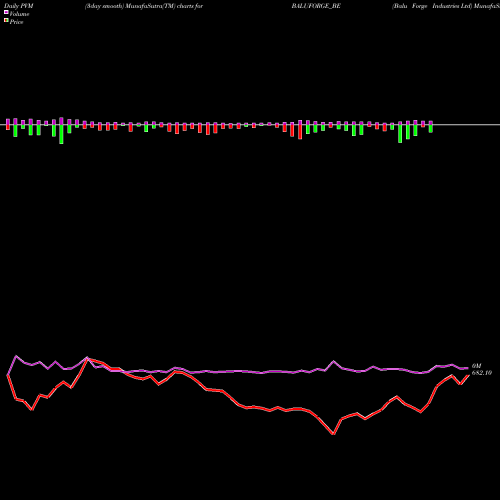Click the '682.10' price value label
This screenshot has width=500, height=500.
pos(482,373)
